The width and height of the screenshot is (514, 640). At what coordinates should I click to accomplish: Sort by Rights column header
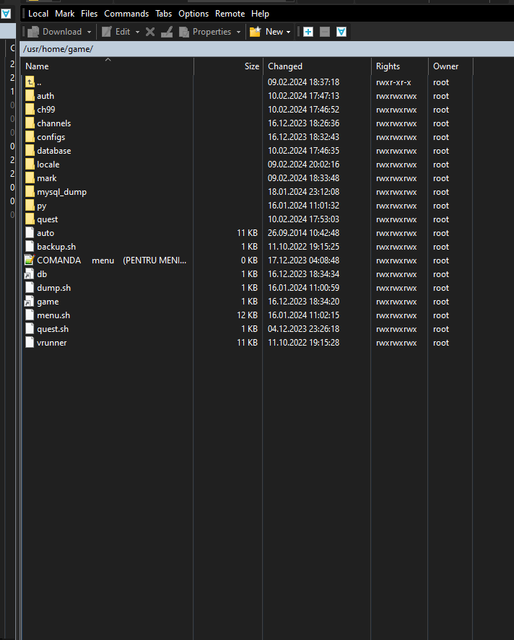tap(400, 67)
